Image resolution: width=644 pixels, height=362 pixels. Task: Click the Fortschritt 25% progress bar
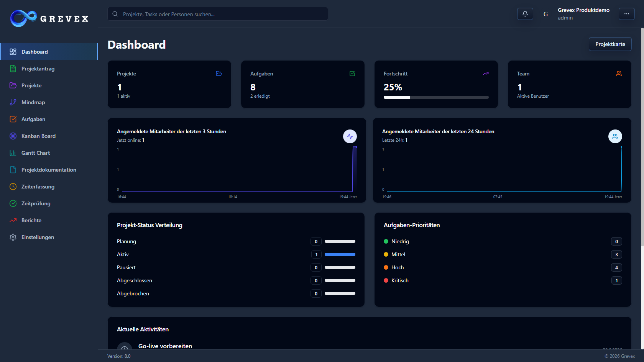pos(436,97)
